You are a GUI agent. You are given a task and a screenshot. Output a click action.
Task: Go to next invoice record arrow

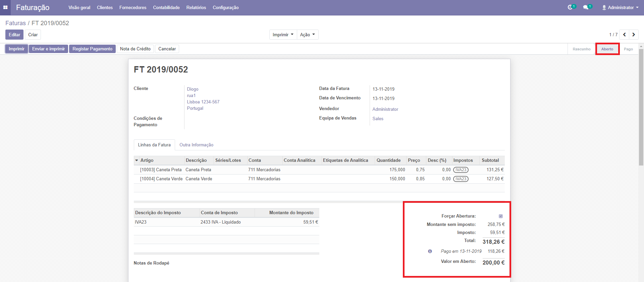634,35
